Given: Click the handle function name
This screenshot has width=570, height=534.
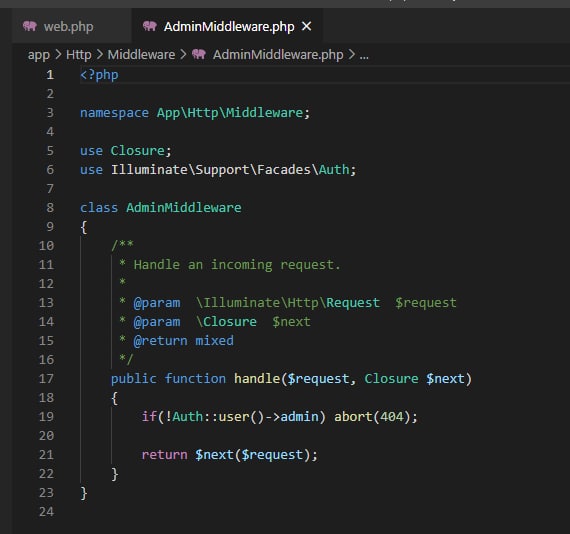Looking at the screenshot, I should [257, 378].
